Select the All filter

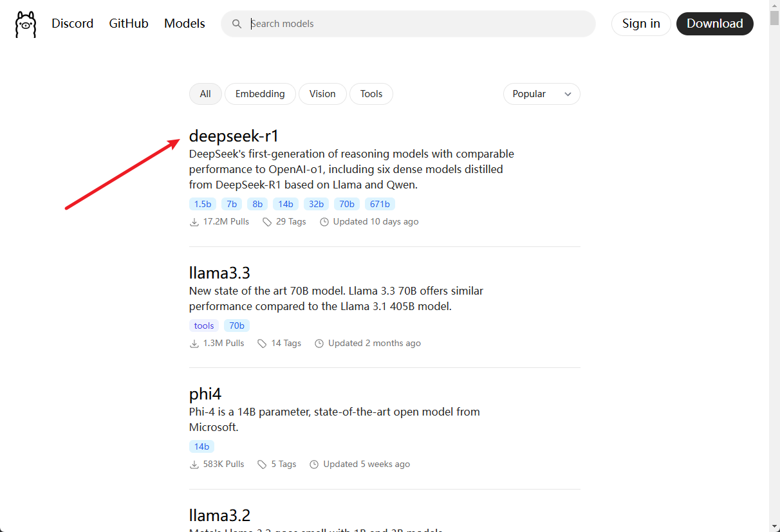[x=205, y=94]
